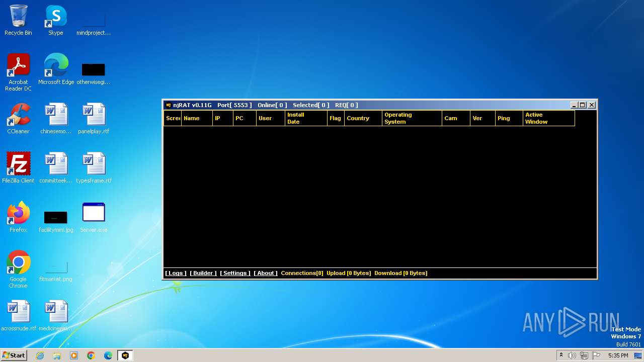Sort by the Install Date column
This screenshot has height=362, width=644.
point(306,118)
